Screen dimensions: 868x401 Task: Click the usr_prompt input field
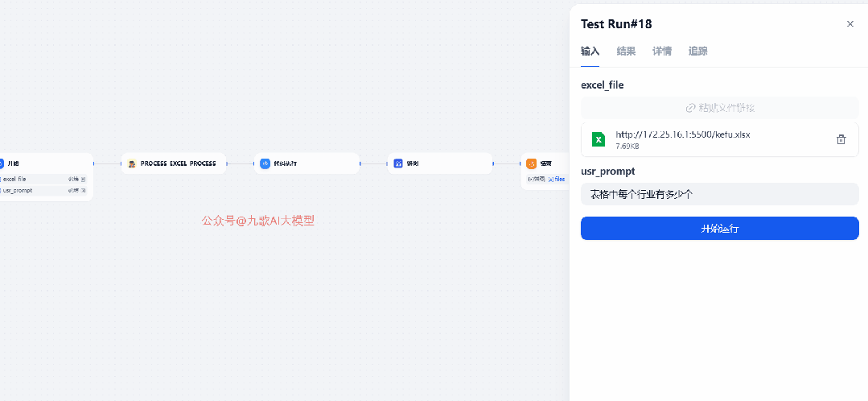pos(720,194)
